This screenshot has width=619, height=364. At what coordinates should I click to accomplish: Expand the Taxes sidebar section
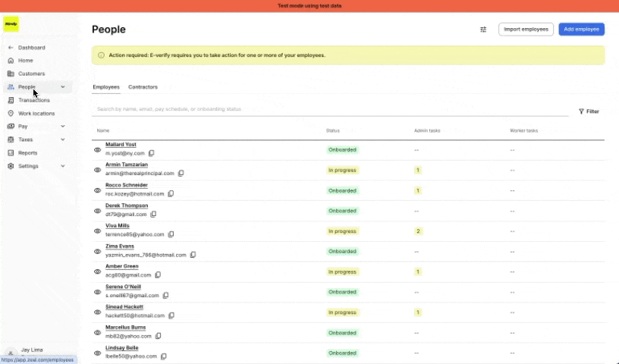click(63, 140)
